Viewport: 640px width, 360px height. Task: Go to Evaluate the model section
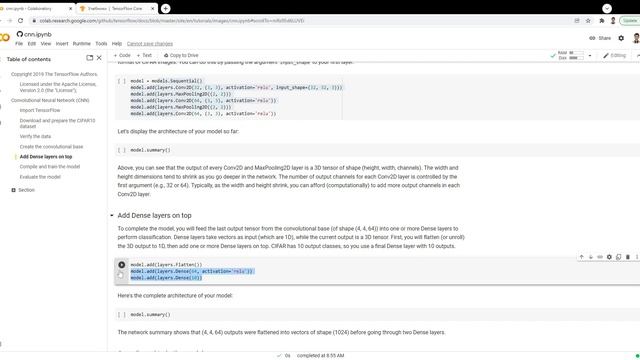[40, 177]
